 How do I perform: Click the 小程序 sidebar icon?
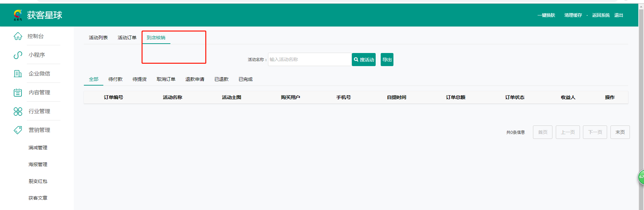[18, 55]
